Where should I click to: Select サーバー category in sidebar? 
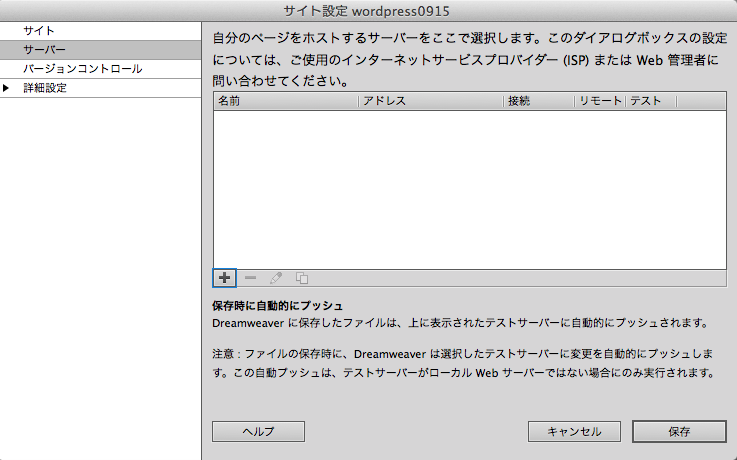(x=101, y=50)
